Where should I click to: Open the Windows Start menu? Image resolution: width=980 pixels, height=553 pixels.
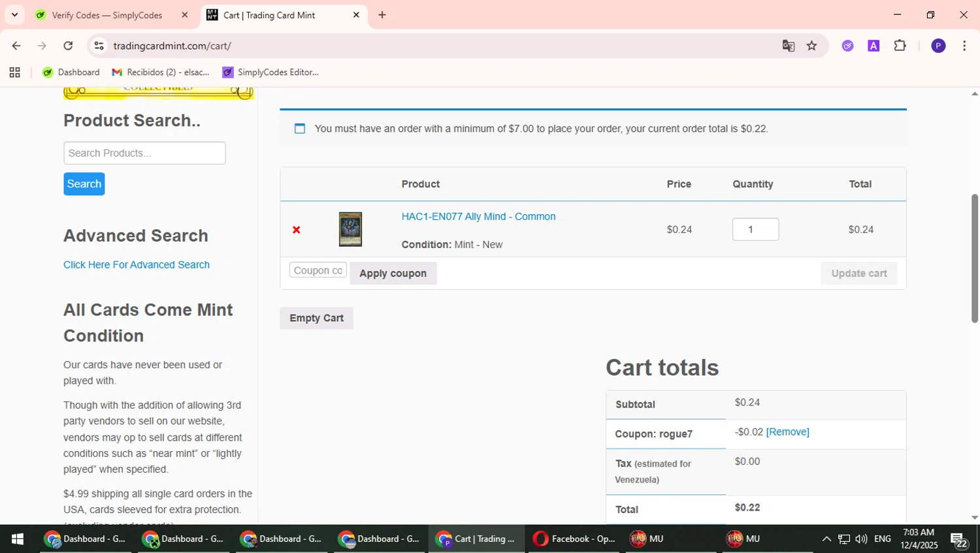pyautogui.click(x=18, y=539)
